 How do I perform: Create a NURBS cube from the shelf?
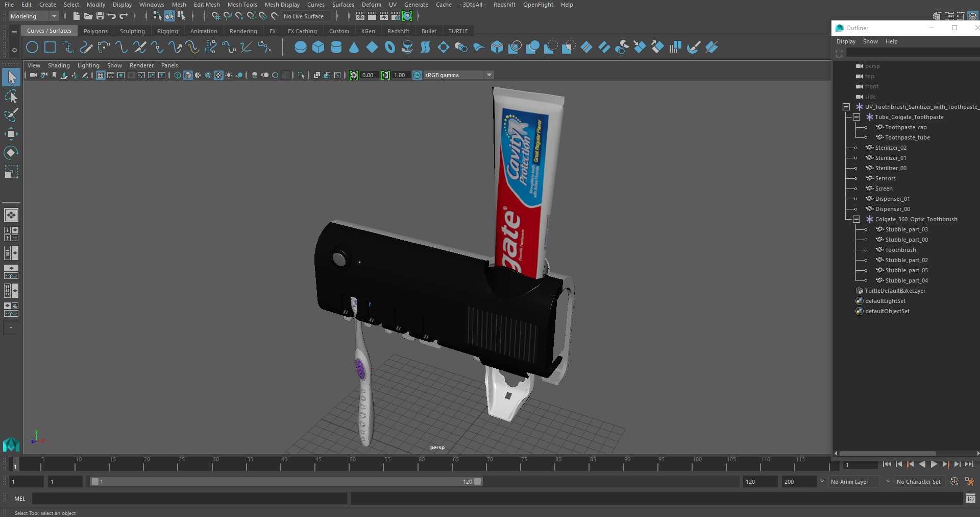[318, 48]
